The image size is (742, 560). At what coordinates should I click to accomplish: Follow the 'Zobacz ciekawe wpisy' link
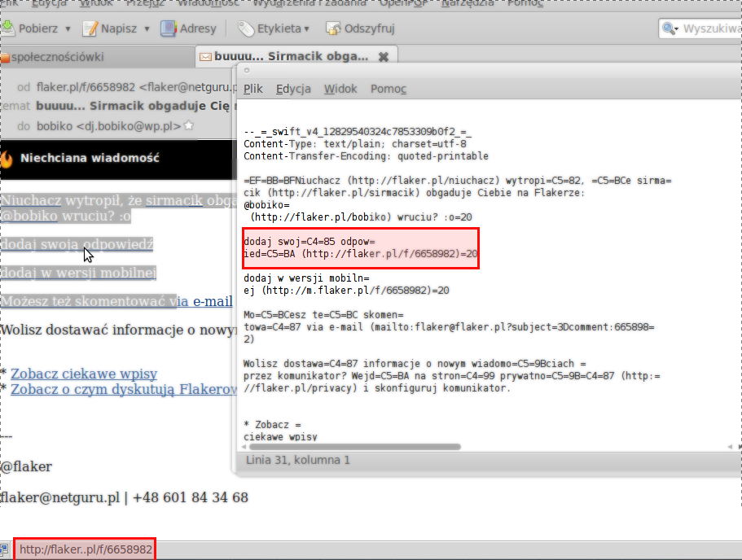[x=83, y=374]
